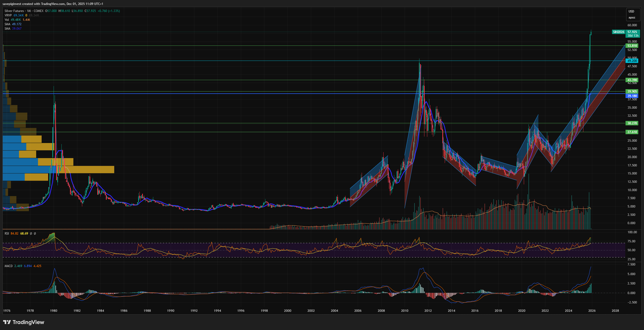This screenshot has width=644, height=330.
Task: Select the Vol indicator legend
Action: [7, 20]
